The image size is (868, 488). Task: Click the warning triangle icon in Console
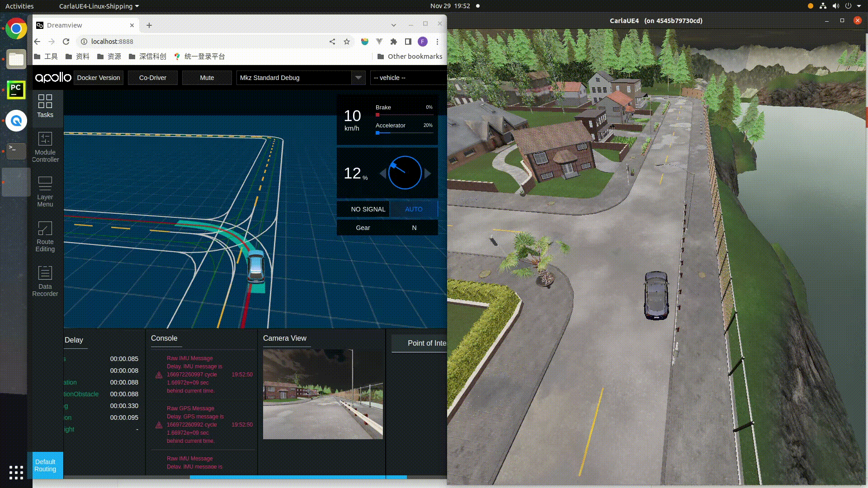click(x=159, y=374)
